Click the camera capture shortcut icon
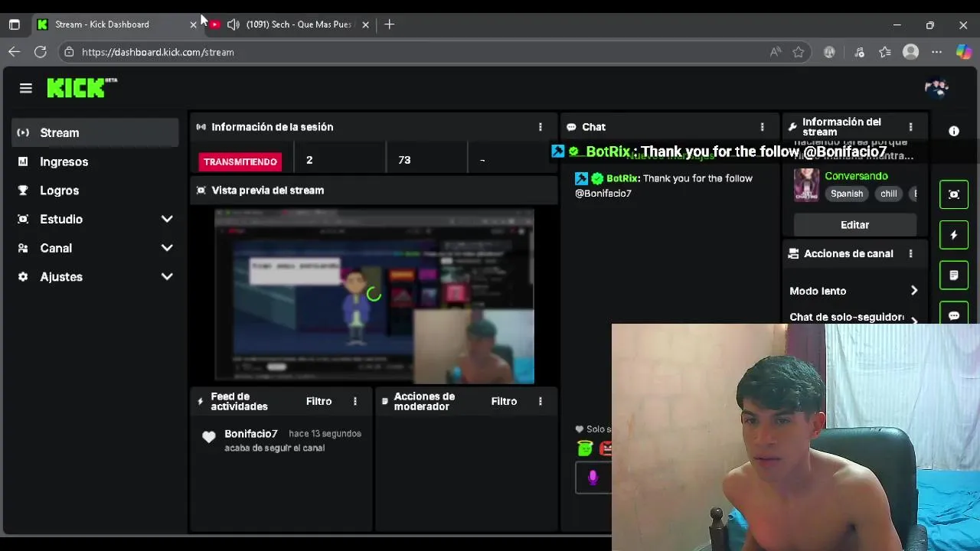Viewport: 980px width, 551px height. click(954, 194)
